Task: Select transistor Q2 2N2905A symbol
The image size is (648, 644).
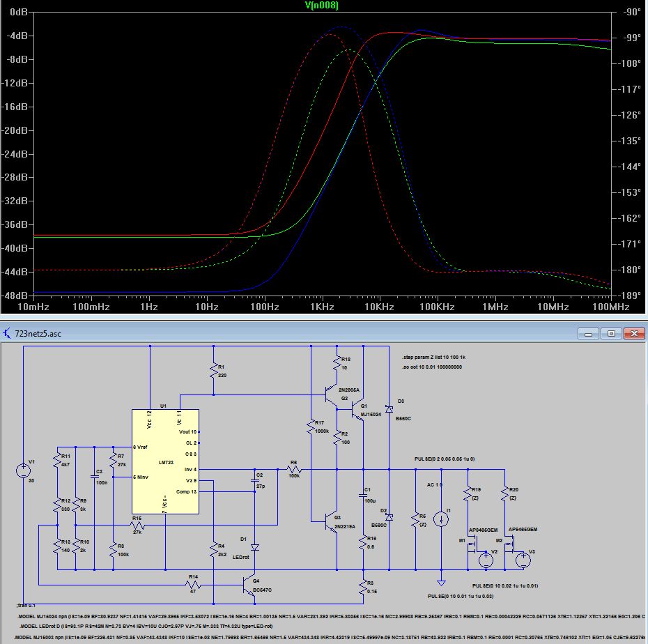Action: pyautogui.click(x=330, y=394)
